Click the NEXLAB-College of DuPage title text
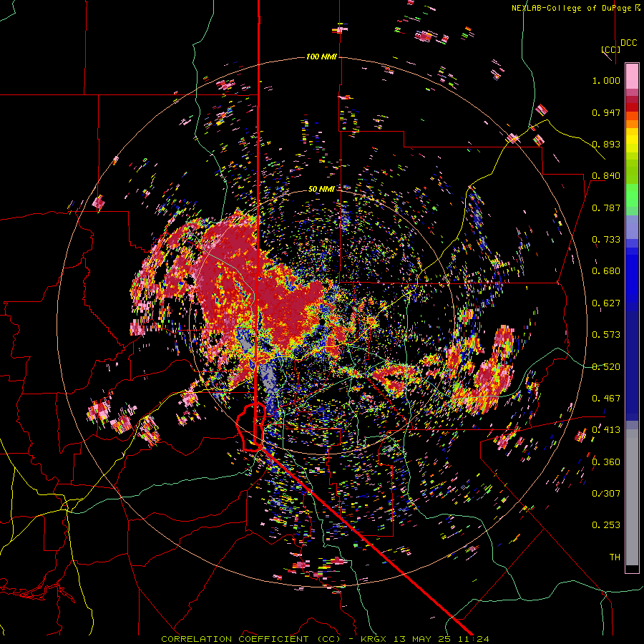Viewport: 644px width, 644px height. point(571,8)
